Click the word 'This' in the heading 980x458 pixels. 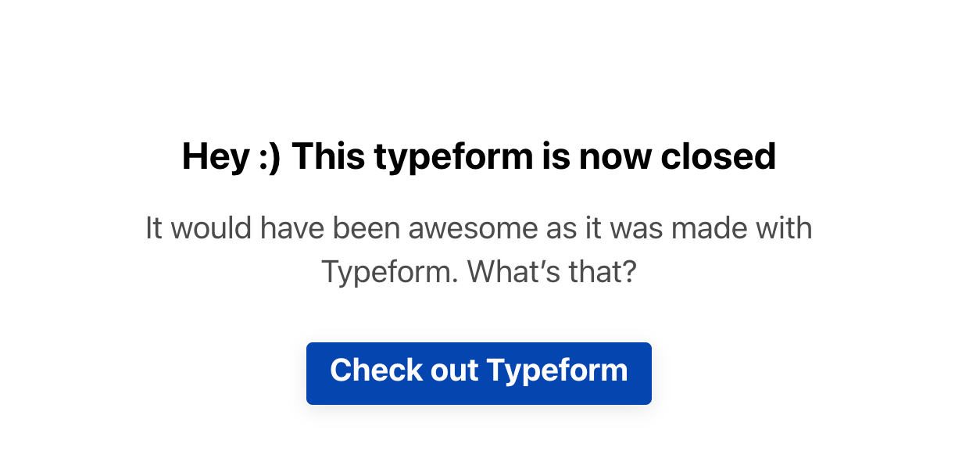tap(327, 156)
